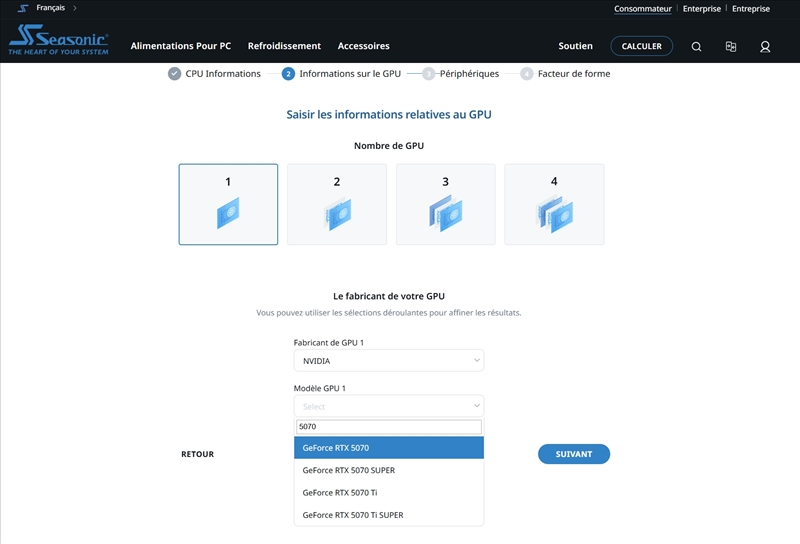
Task: Open the Refroidissement menu
Action: (284, 46)
